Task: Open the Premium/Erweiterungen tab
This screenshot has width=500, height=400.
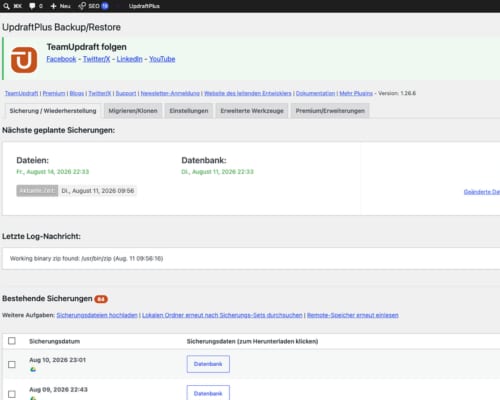Action: pos(330,111)
